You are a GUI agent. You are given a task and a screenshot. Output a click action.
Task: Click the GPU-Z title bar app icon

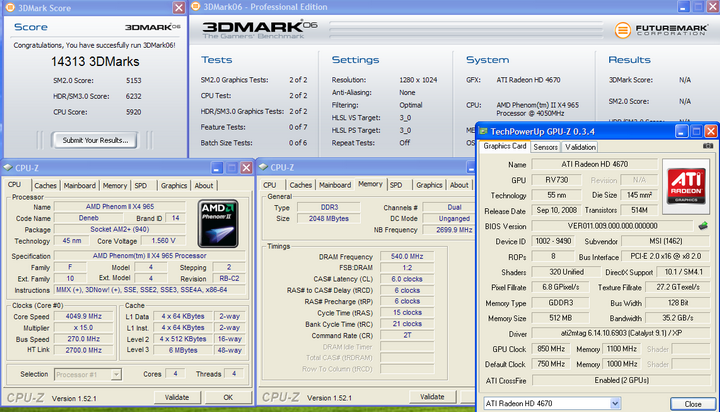click(483, 131)
